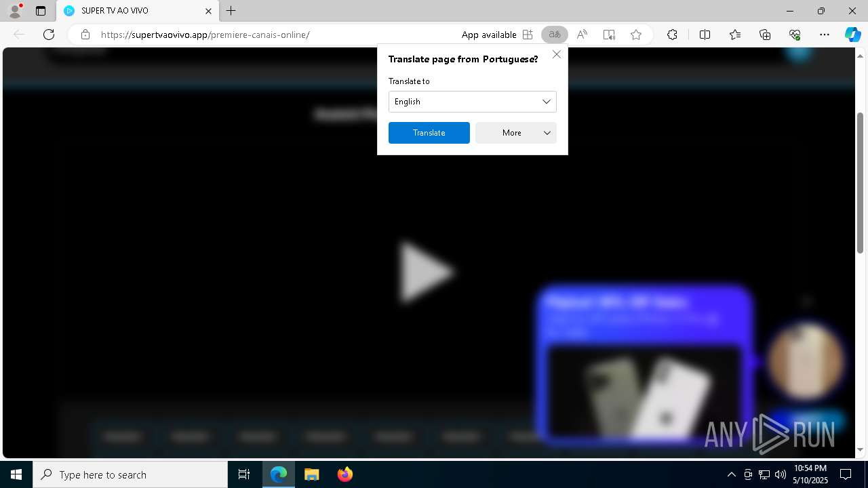Open Task View on taskbar
This screenshot has width=868, height=488.
point(244,474)
